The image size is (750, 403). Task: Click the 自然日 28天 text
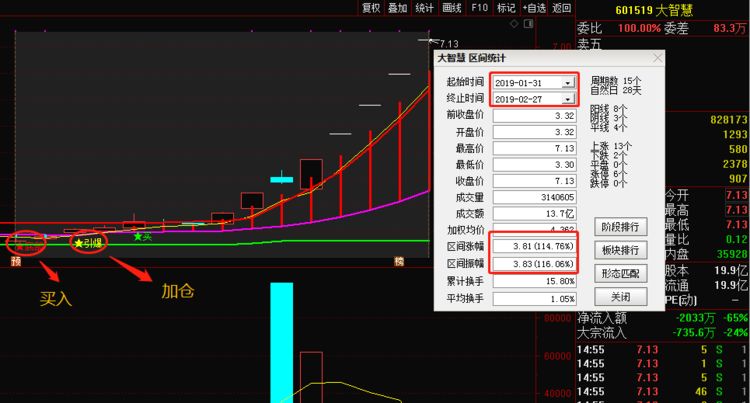[616, 90]
